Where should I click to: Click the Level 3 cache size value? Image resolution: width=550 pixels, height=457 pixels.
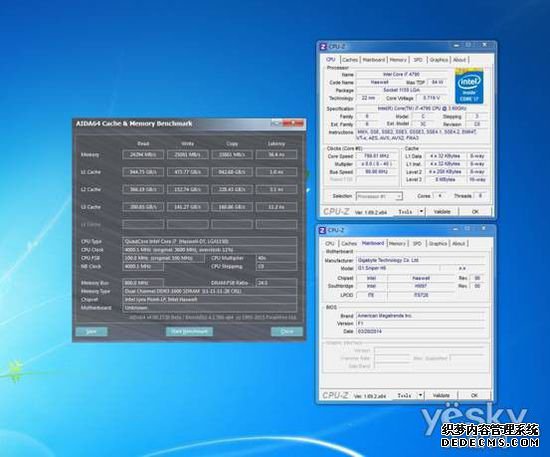click(445, 180)
